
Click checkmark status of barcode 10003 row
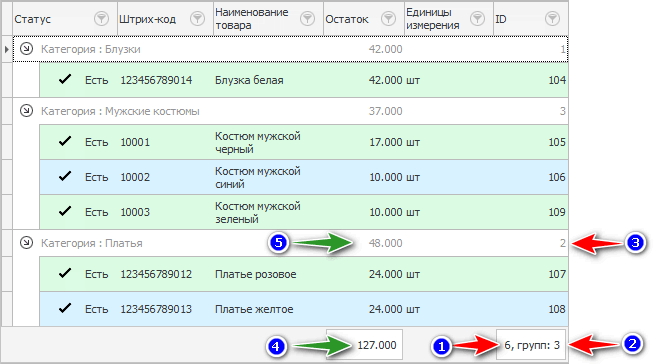(65, 211)
